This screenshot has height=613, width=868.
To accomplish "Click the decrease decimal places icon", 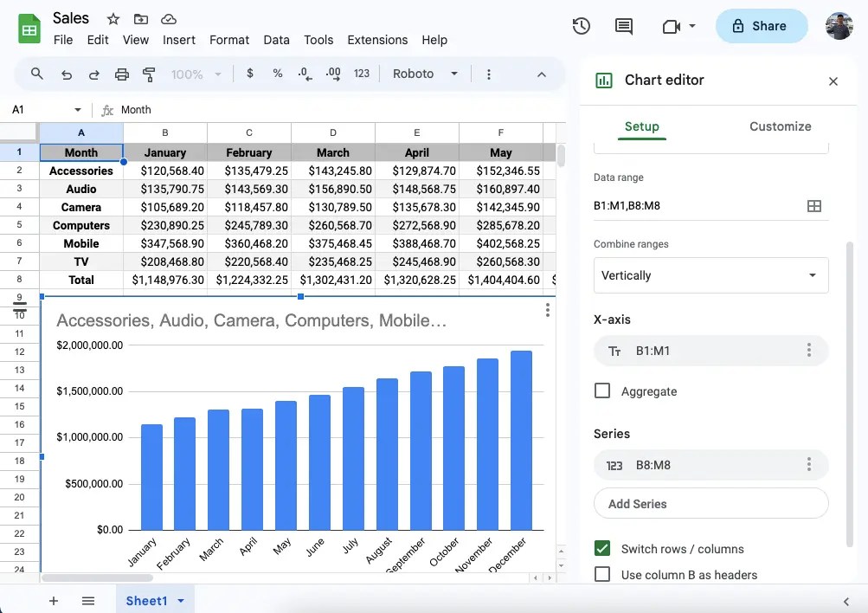I will pyautogui.click(x=304, y=74).
